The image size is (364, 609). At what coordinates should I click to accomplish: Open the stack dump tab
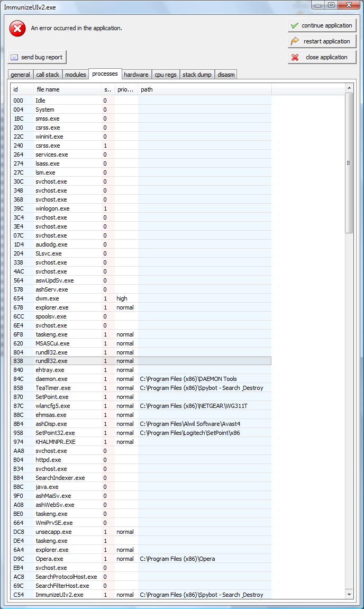click(x=197, y=75)
